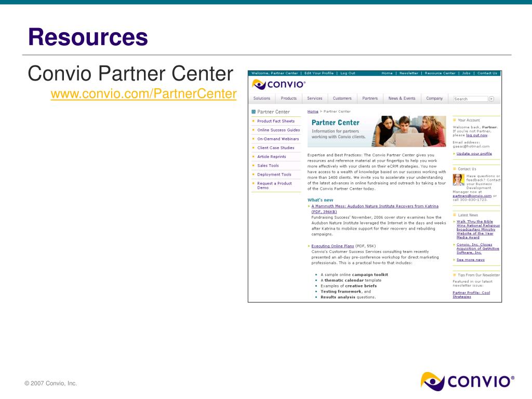This screenshot has height=399, width=532.
Task: Open Resource Center in the top-right menu
Action: pyautogui.click(x=440, y=73)
